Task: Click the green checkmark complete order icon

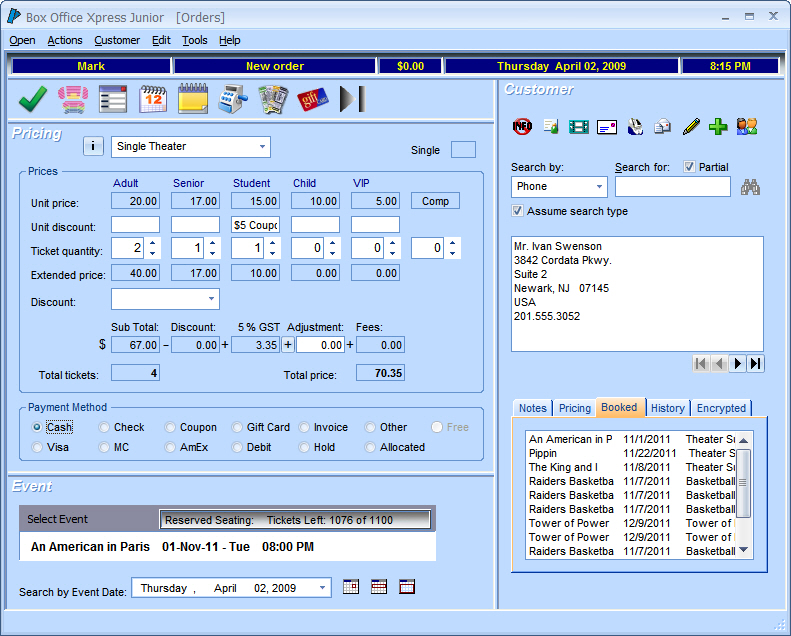Action: [x=33, y=99]
